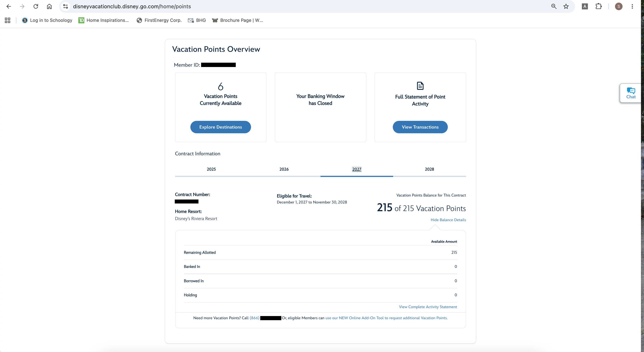Open the Chrome profile avatar
This screenshot has height=352, width=644.
click(x=619, y=7)
